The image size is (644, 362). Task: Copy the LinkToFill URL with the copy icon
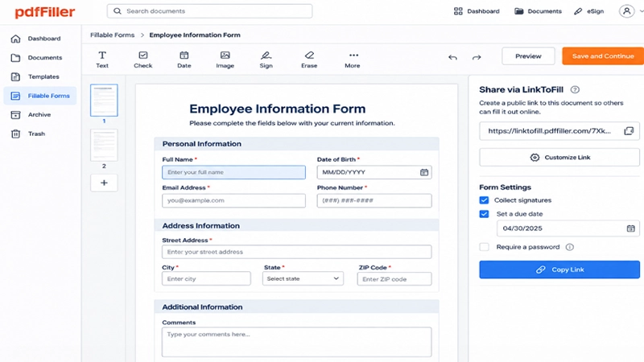(x=629, y=131)
